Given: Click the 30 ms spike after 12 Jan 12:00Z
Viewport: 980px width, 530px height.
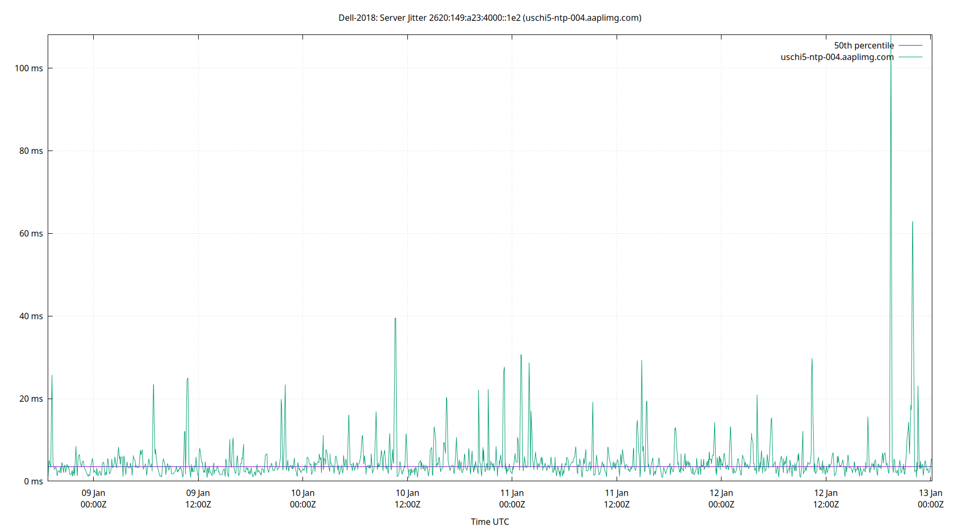Looking at the screenshot, I should (812, 359).
